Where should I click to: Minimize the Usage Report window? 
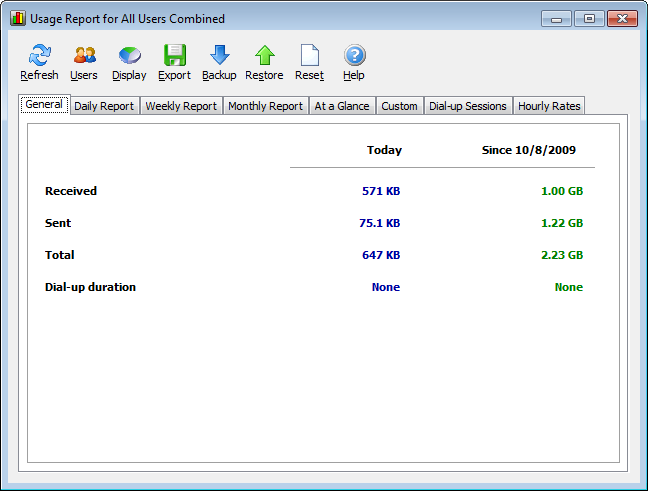point(556,19)
